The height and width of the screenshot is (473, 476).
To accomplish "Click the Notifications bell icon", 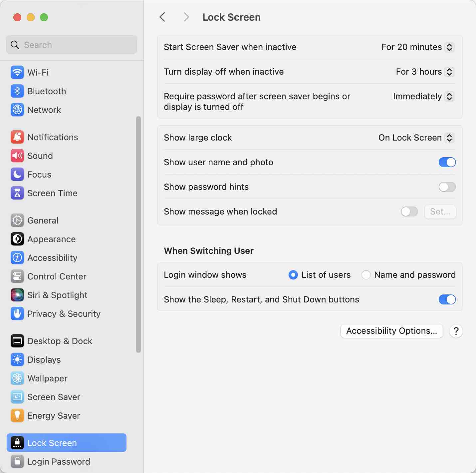I will click(17, 137).
